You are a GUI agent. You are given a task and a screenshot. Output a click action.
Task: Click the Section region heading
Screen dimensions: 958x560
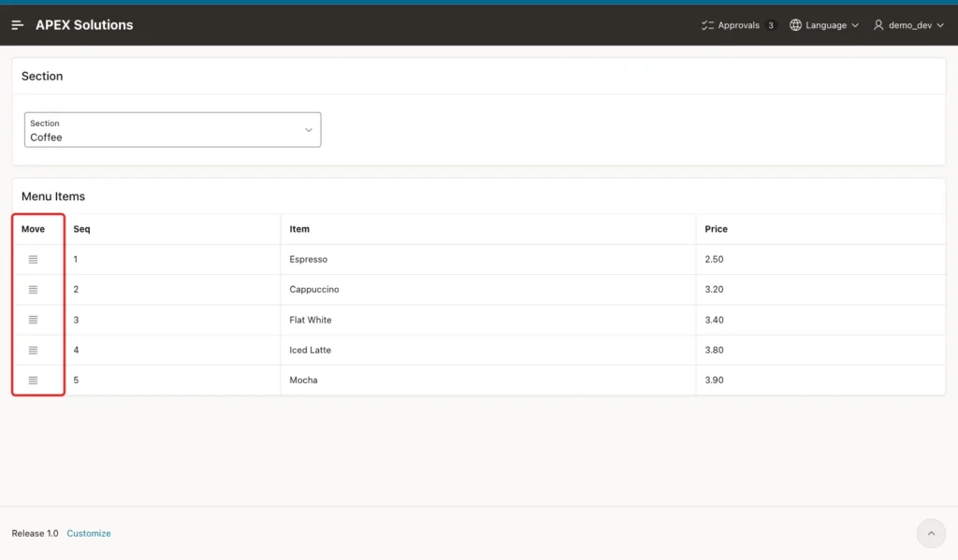point(42,77)
